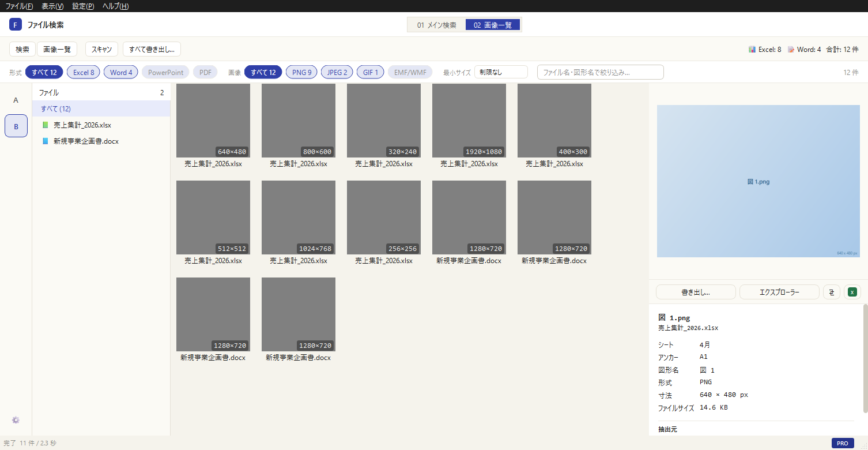Image resolution: width=868 pixels, height=450 pixels.
Task: Toggle the PNG 9 image filter
Action: pyautogui.click(x=301, y=72)
